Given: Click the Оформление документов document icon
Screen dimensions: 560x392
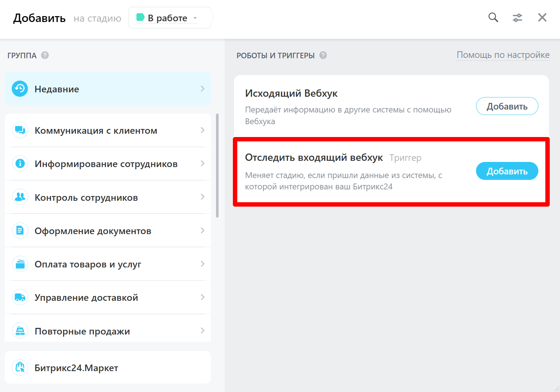Looking at the screenshot, I should point(20,230).
